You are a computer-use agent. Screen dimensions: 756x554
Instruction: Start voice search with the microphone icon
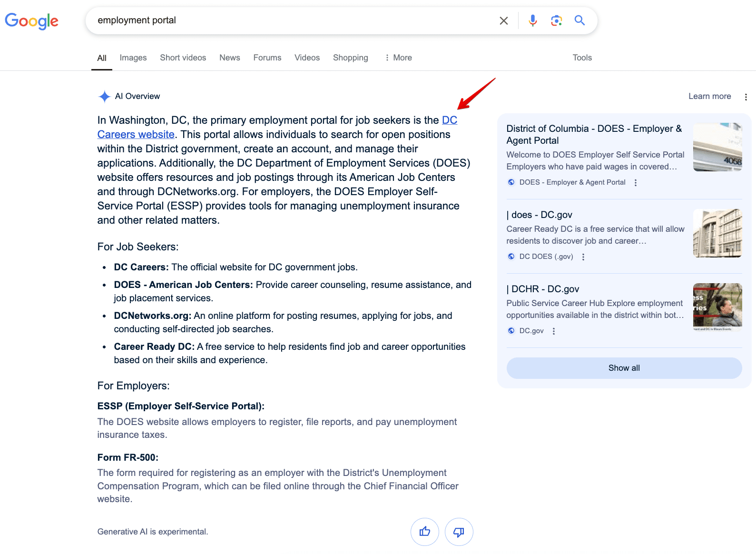tap(532, 20)
